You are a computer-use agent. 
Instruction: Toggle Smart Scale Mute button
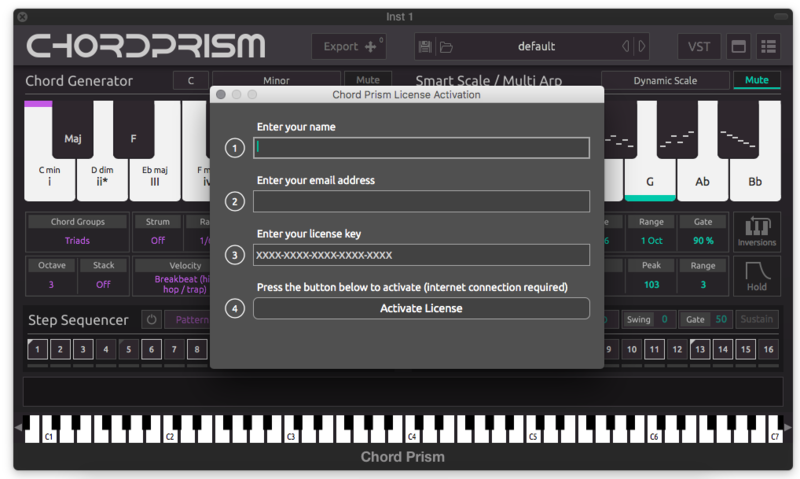[x=757, y=80]
